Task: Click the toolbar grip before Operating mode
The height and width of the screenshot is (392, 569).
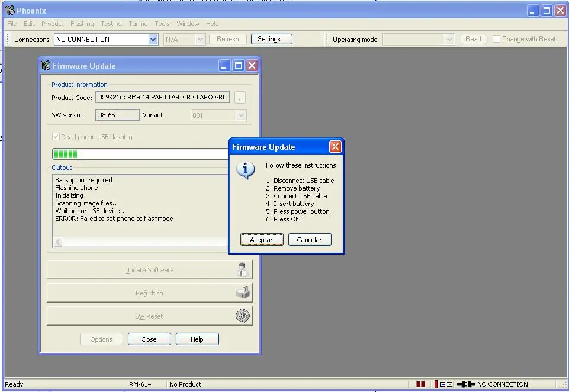Action: point(327,39)
